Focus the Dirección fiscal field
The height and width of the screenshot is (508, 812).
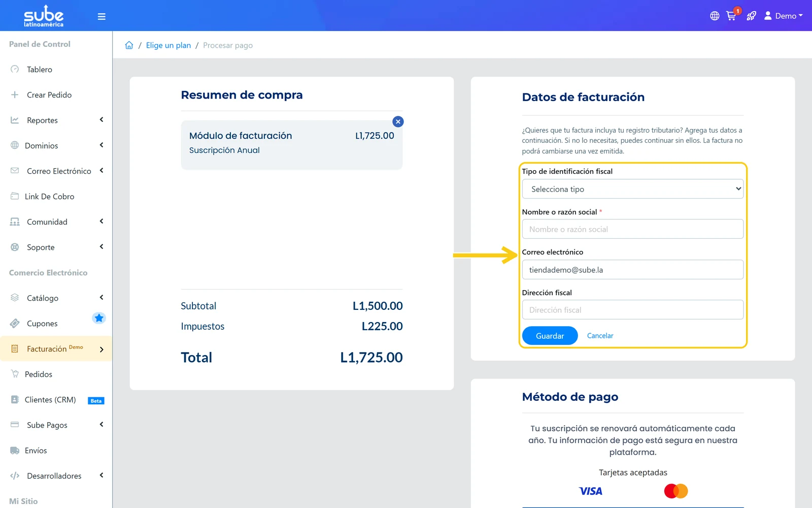pyautogui.click(x=632, y=310)
